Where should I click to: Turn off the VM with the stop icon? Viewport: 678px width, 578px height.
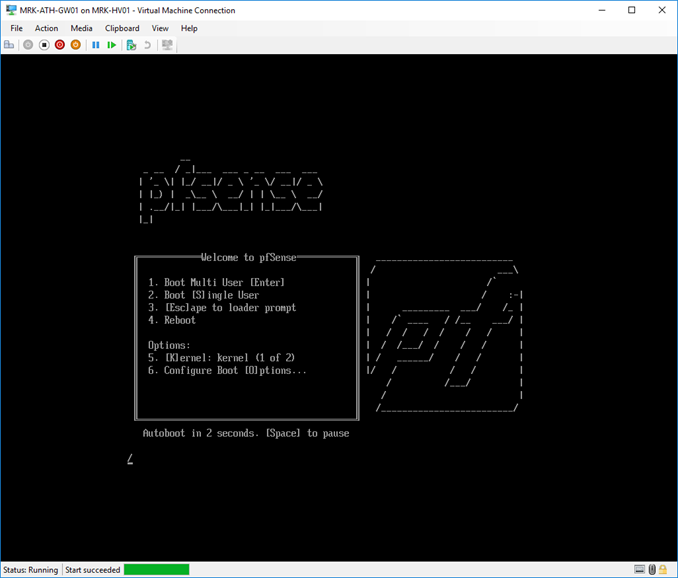click(44, 45)
